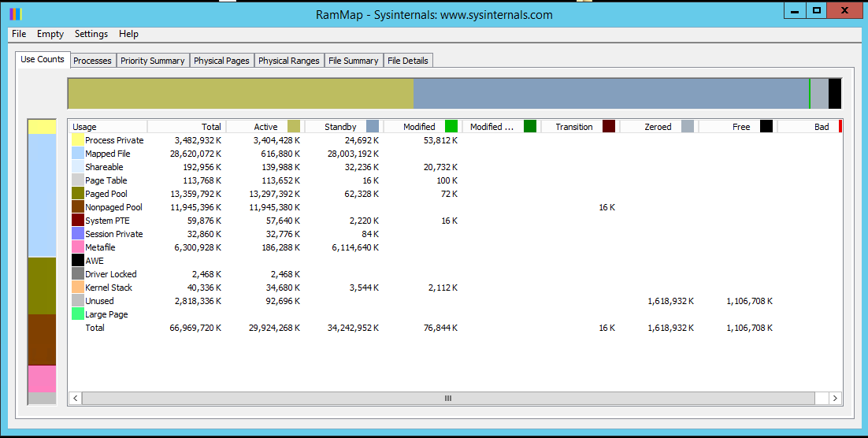This screenshot has width=868, height=438.
Task: Click the Free black header swatch
Action: (x=766, y=126)
